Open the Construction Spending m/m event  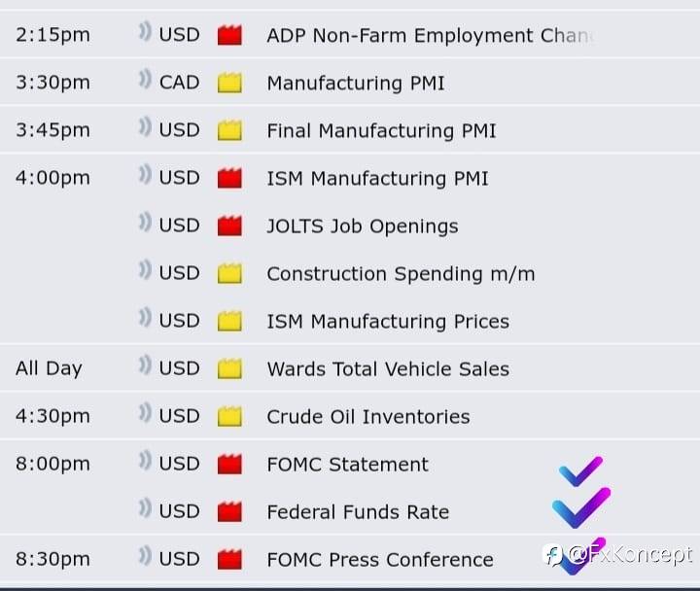[401, 273]
